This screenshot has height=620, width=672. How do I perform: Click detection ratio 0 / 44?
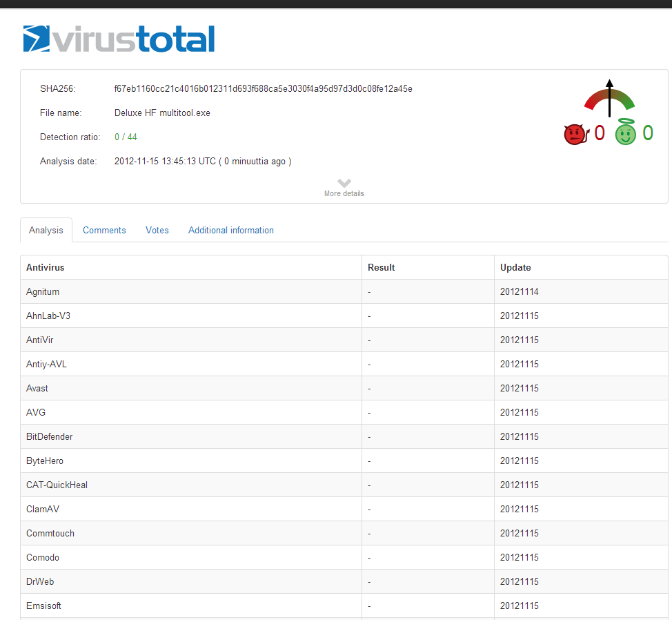click(x=126, y=137)
